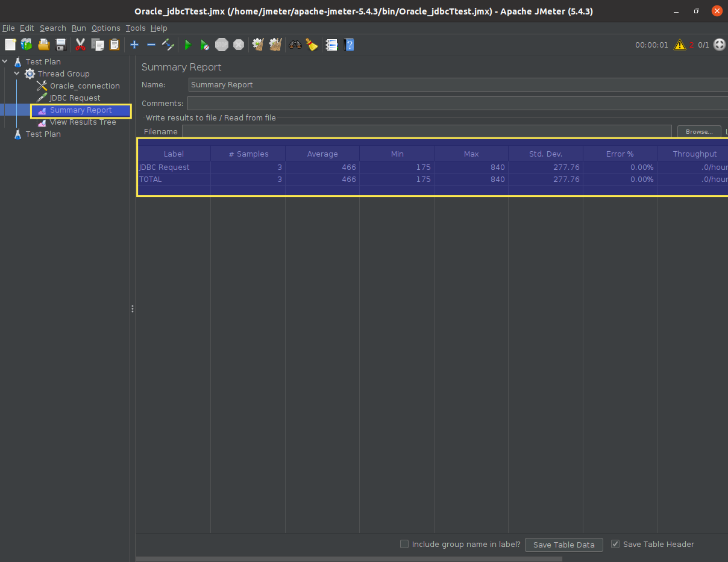Click the Clear All double broom icon
This screenshot has height=562, width=728.
275,45
